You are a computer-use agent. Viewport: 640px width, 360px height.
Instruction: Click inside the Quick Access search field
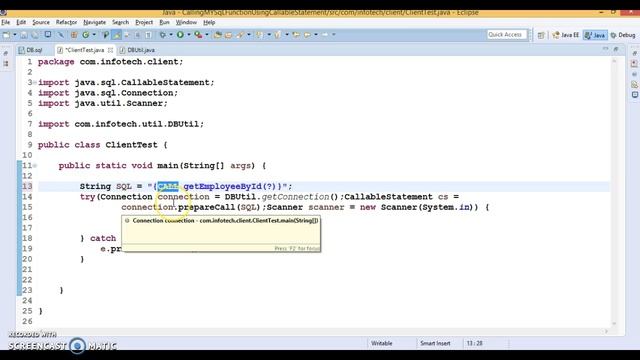[x=507, y=35]
